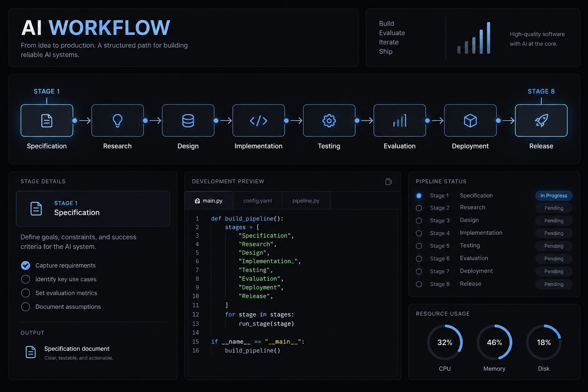Screen dimensions: 588x392
Task: Click the Disk 18% usage gauge
Action: 544,342
